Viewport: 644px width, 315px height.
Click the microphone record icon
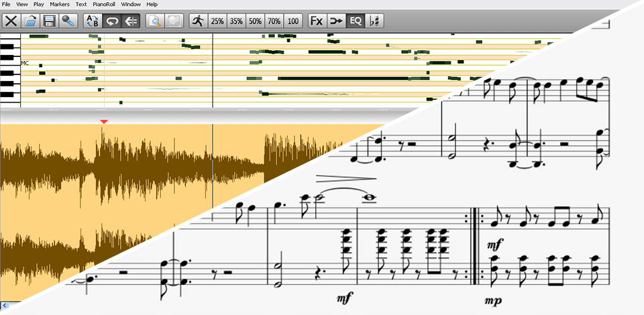pos(68,21)
